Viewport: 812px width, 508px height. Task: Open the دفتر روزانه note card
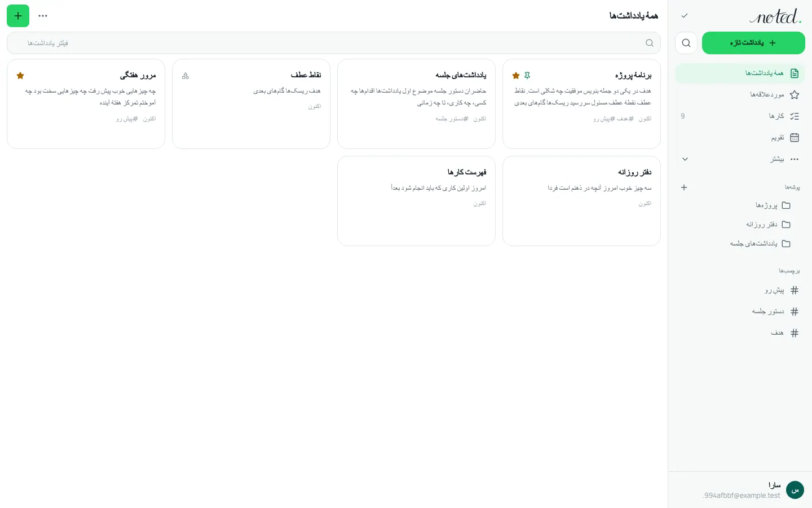(x=581, y=201)
